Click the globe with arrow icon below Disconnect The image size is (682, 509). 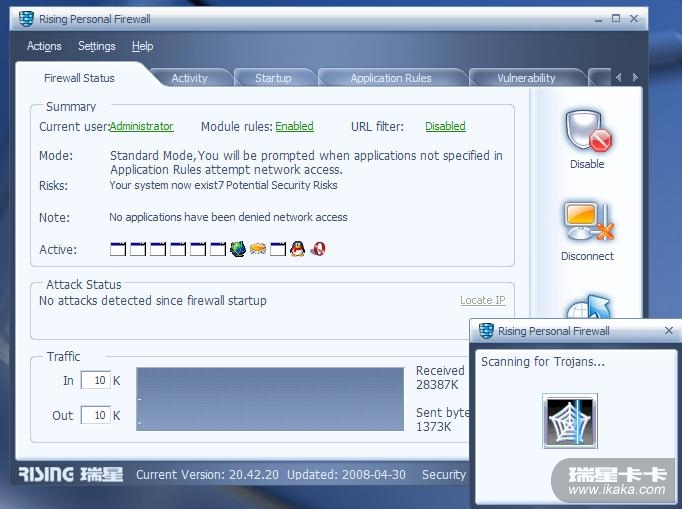click(588, 306)
